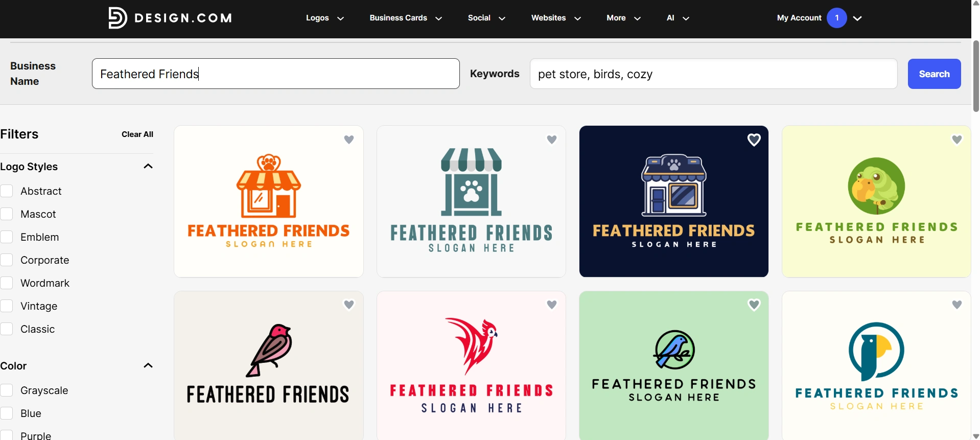
Task: Favorite the pink sparrow logo
Action: [x=349, y=305]
